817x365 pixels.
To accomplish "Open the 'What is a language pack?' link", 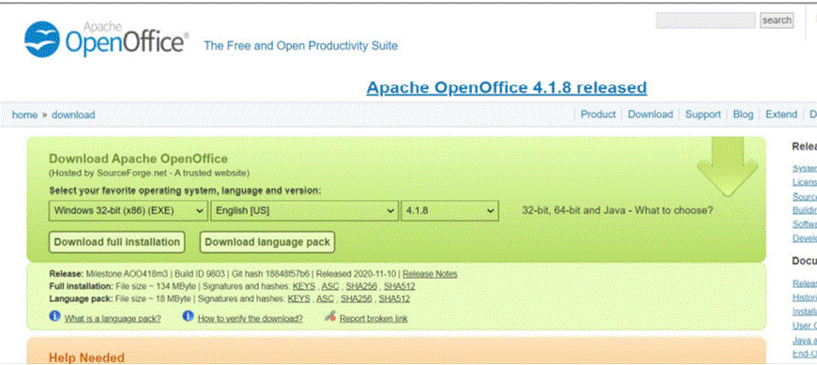I will click(x=113, y=319).
